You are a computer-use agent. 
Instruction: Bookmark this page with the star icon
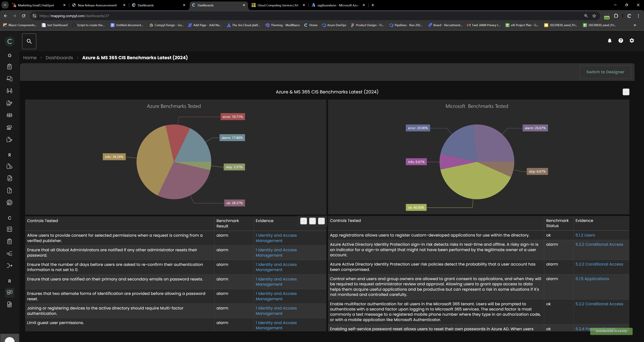[x=594, y=16]
